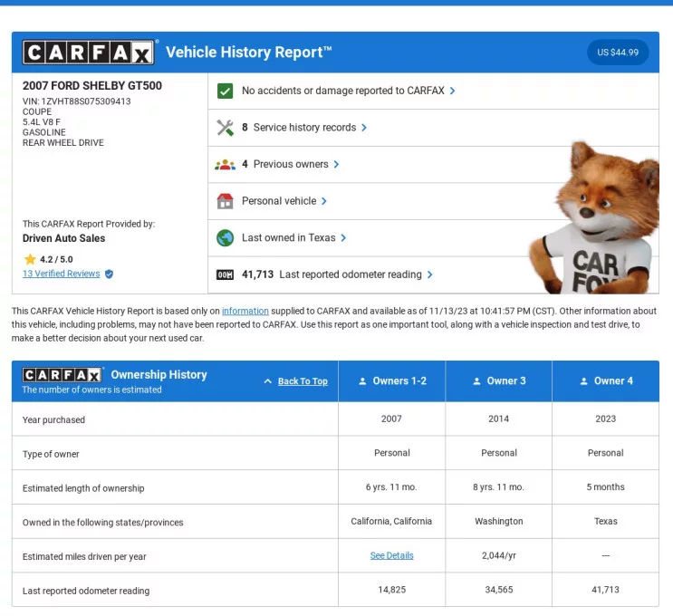Open the Last owned in Texas details

click(294, 238)
